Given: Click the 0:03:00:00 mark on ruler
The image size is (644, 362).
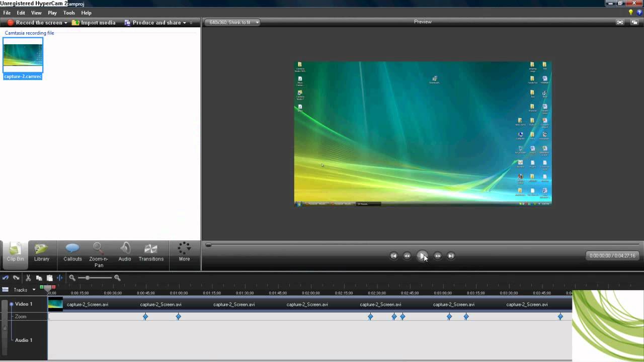Looking at the screenshot, I should tap(443, 293).
